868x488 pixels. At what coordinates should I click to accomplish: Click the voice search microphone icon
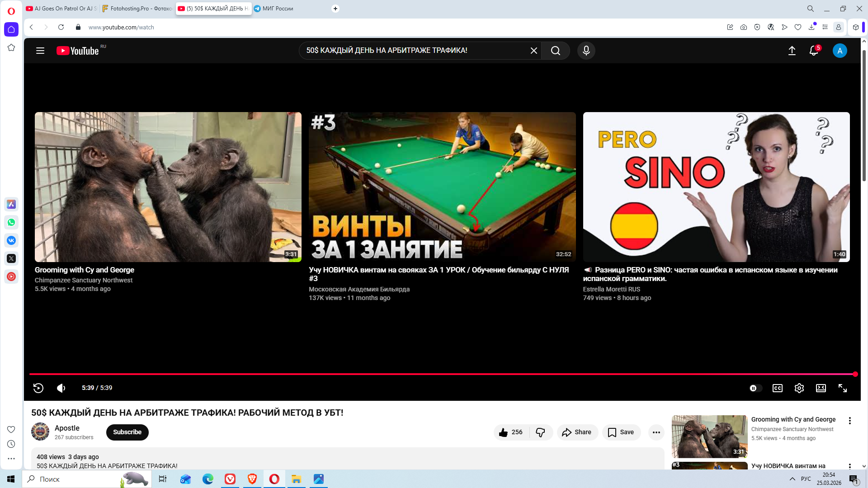[x=586, y=51]
